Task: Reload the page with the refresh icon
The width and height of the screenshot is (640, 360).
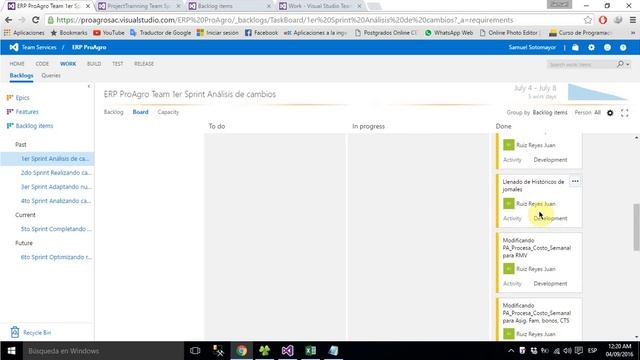Action: [36, 20]
